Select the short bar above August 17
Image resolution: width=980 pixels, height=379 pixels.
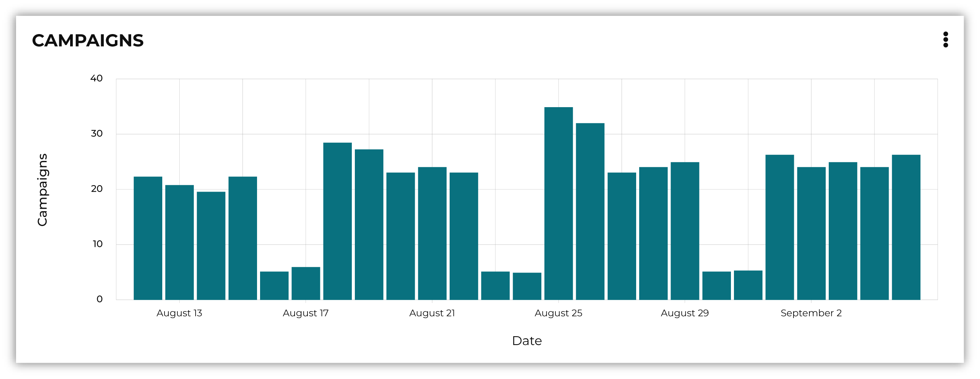pyautogui.click(x=306, y=283)
